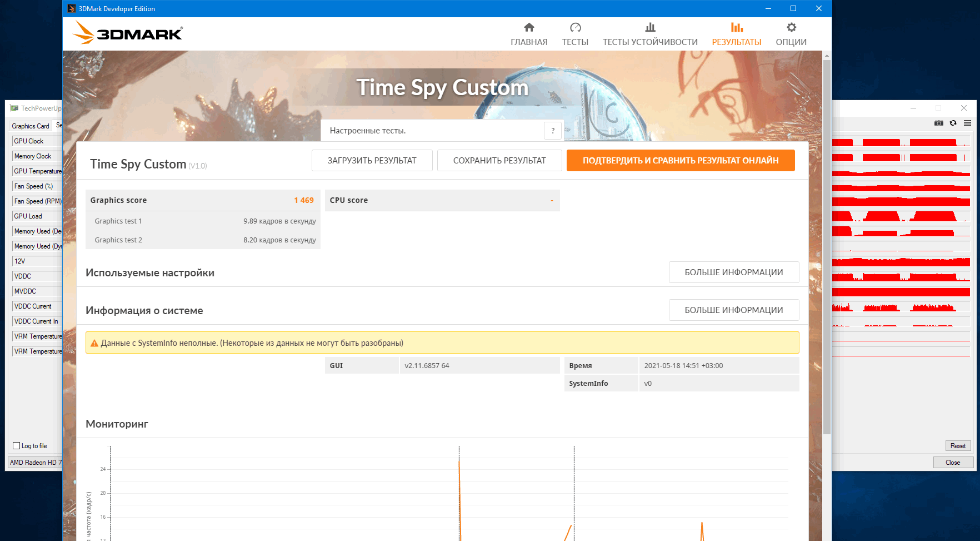Click refresh icon in GPU-Z toolbar
Image resolution: width=980 pixels, height=541 pixels.
point(953,123)
